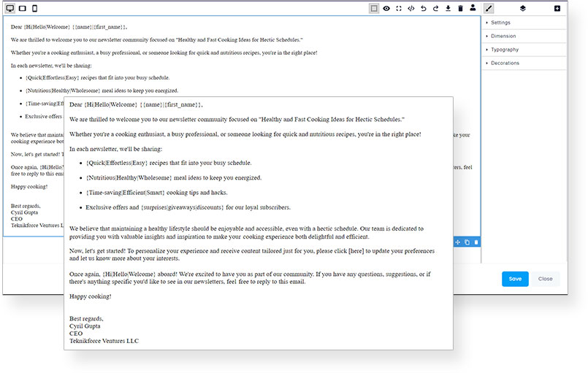Screen dimensions: 588x373
Task: Expand the Decorations section
Action: [524, 63]
